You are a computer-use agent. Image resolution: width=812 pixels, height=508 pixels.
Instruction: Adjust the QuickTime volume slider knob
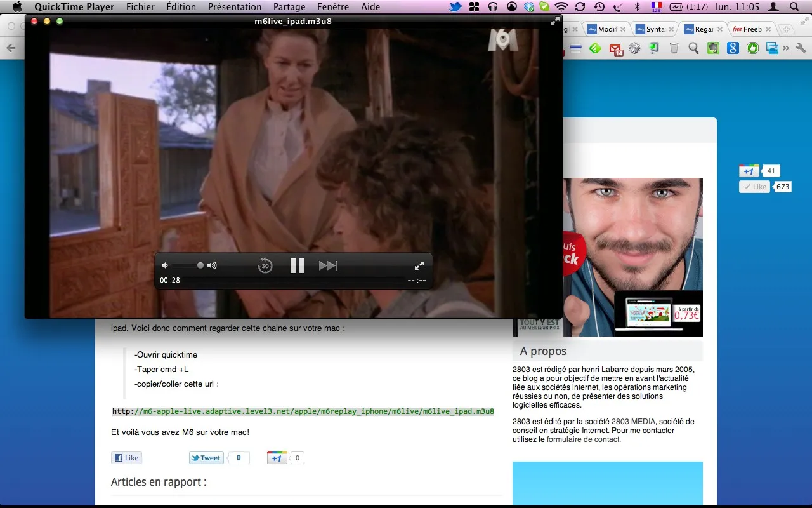pyautogui.click(x=200, y=265)
